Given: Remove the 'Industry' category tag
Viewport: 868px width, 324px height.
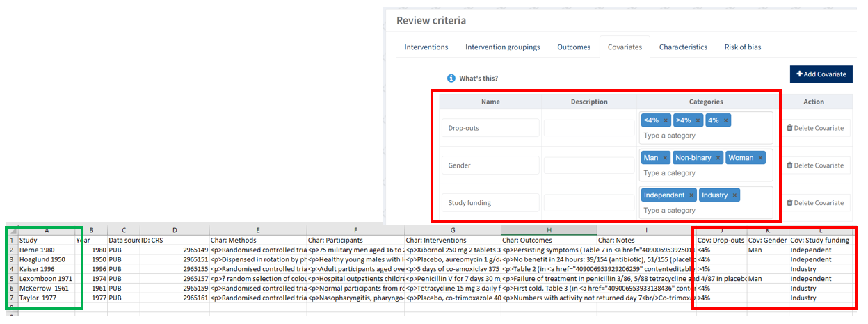Looking at the screenshot, I should (735, 195).
